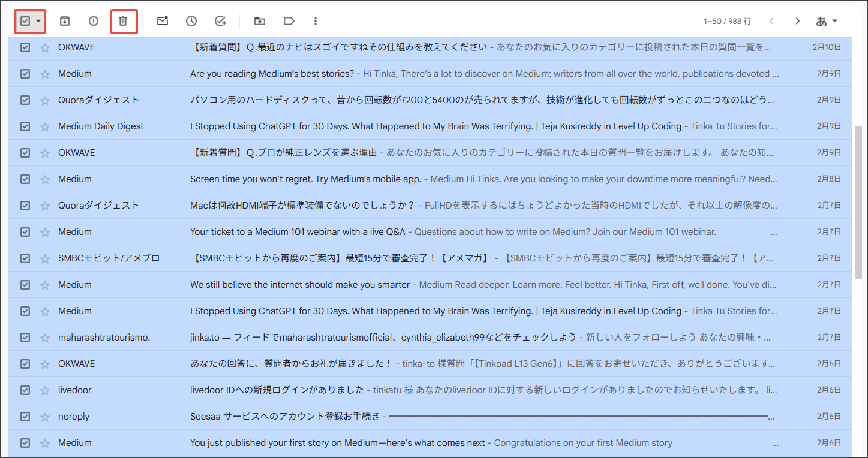The height and width of the screenshot is (458, 868).
Task: Mark the selected emails as read
Action: tap(162, 20)
